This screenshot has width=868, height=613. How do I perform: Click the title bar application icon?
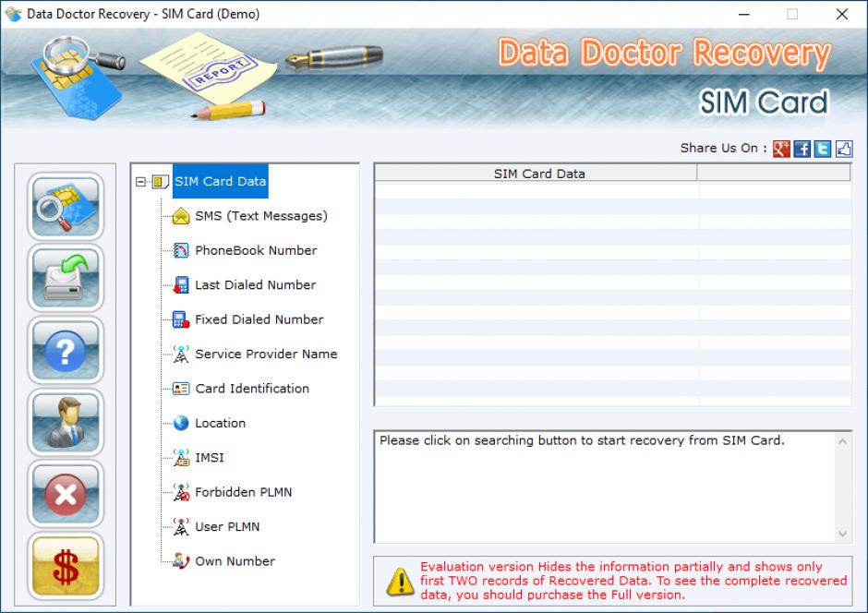(12, 14)
